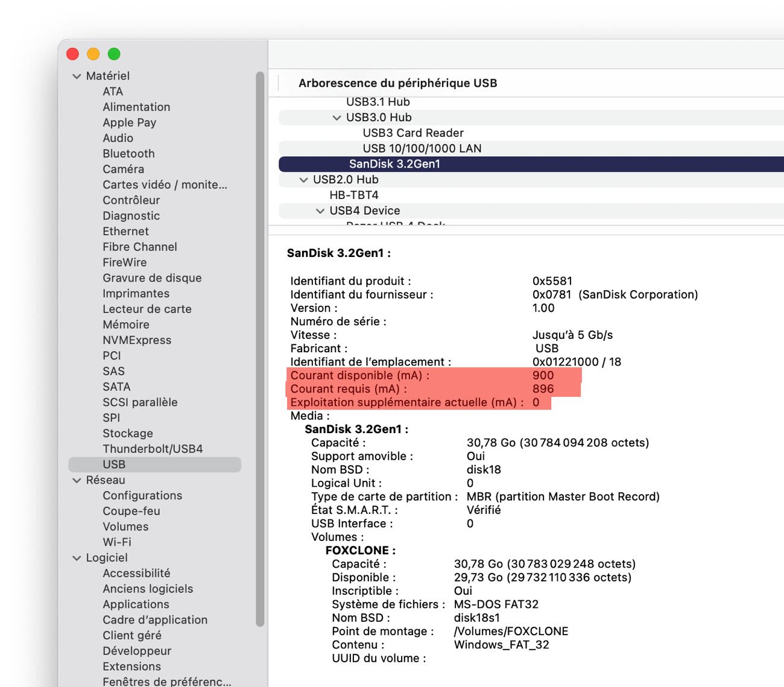Open Mémoire in the sidebar
This screenshot has width=784, height=687.
coord(125,325)
